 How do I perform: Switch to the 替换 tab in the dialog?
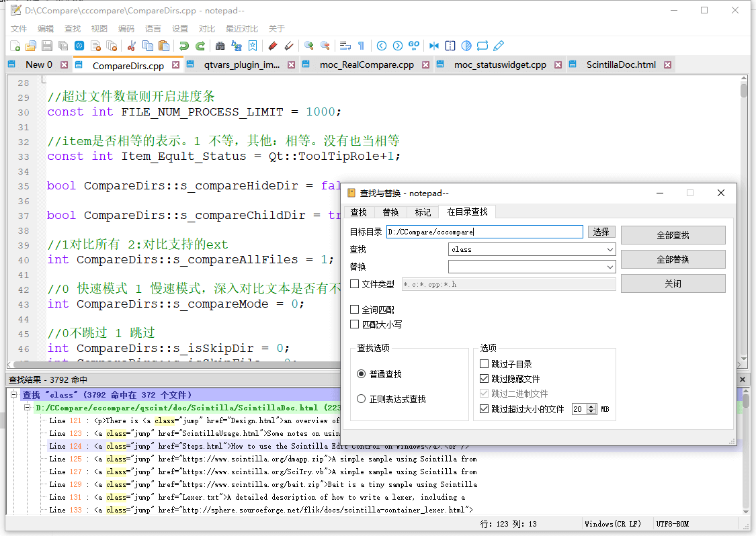[390, 212]
